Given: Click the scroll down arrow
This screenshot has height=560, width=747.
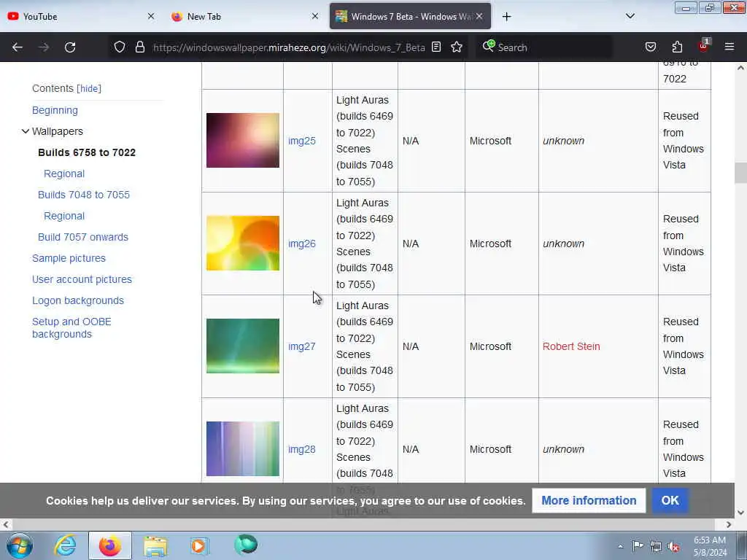Looking at the screenshot, I should coord(740,513).
